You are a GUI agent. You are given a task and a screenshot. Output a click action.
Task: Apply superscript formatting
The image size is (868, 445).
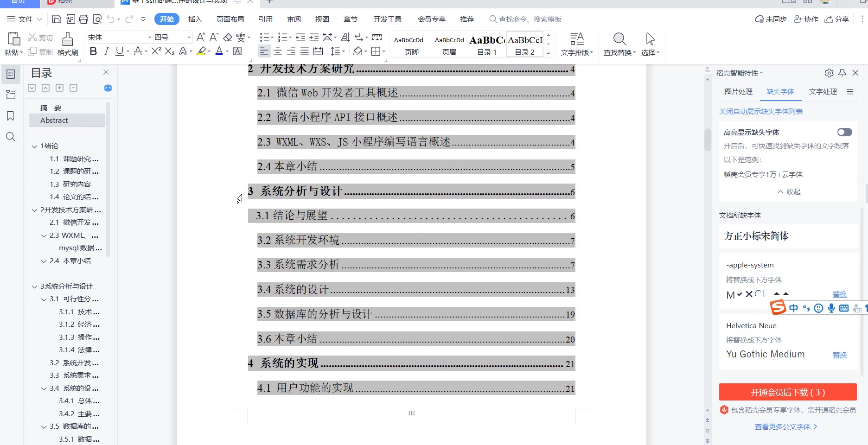coord(156,51)
